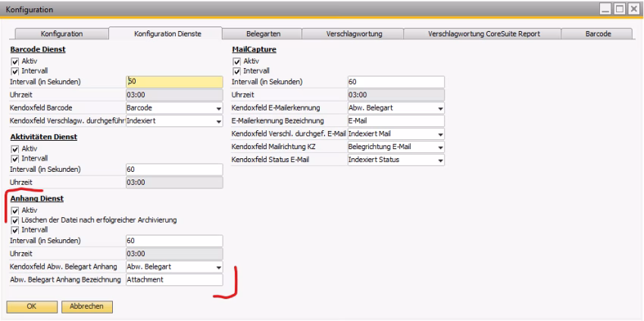The height and width of the screenshot is (321, 644).
Task: Uncheck Intervall under Anhang Dienst
Action: (14, 229)
